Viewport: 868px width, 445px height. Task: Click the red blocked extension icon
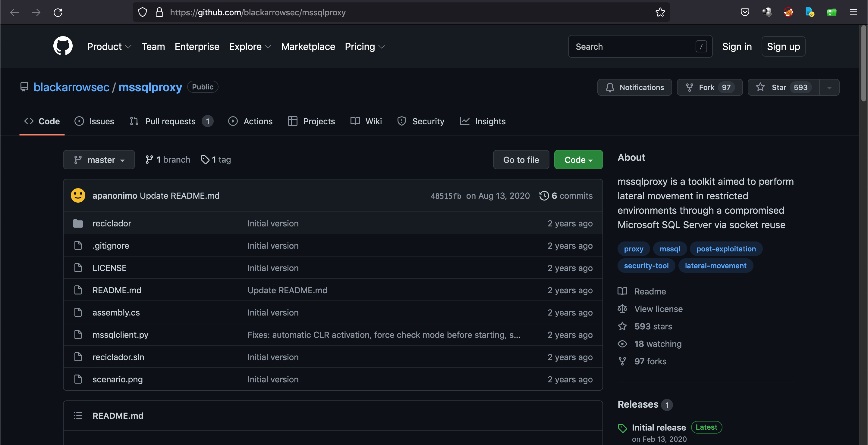pos(788,12)
